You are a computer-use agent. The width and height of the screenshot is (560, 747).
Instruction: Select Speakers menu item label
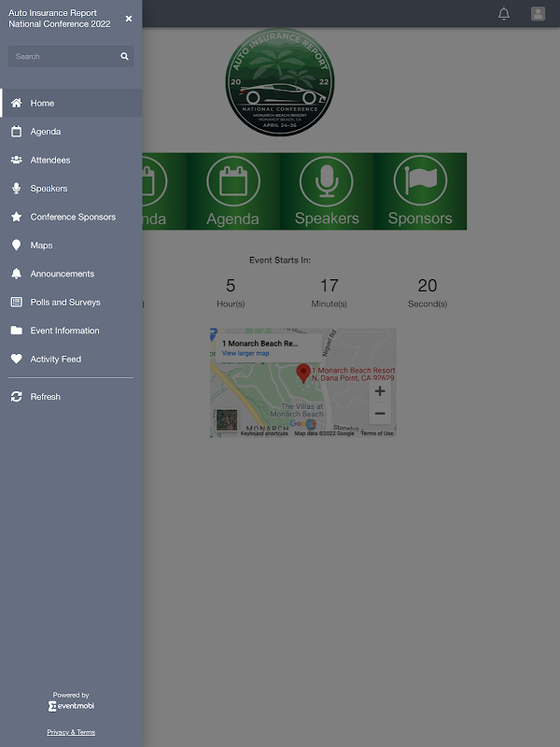coord(49,189)
